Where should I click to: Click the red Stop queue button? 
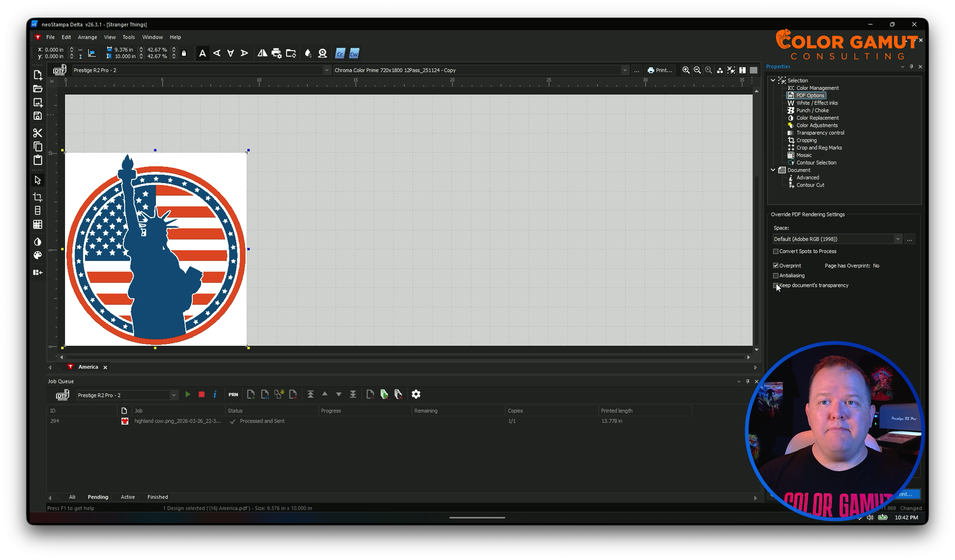click(x=202, y=394)
